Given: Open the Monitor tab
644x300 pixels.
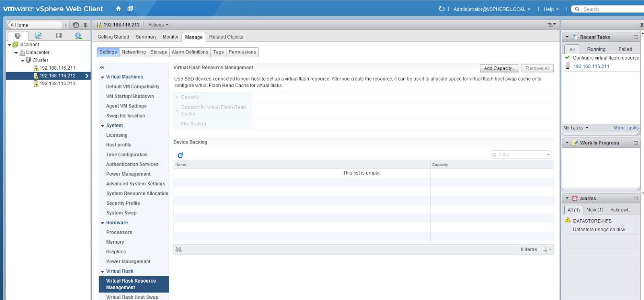Looking at the screenshot, I should (171, 37).
